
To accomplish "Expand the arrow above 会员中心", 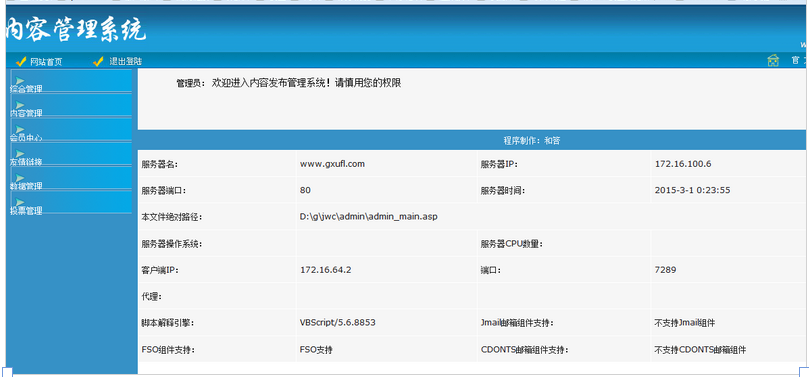I will point(20,129).
